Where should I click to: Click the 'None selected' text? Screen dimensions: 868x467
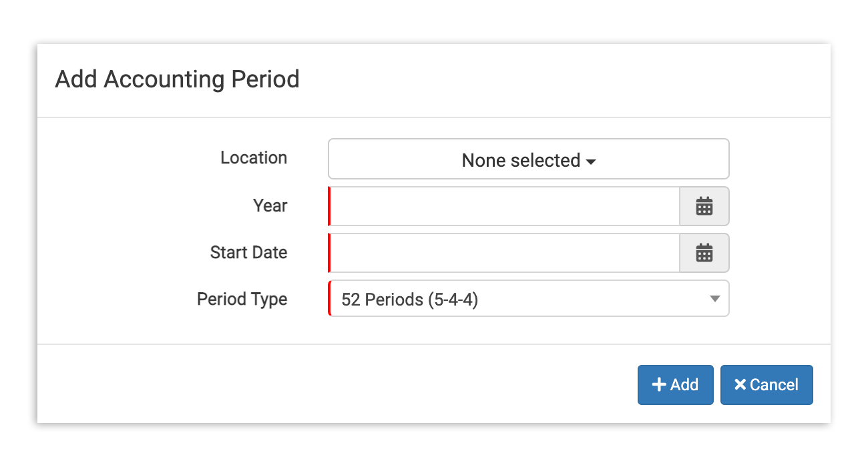(x=521, y=161)
